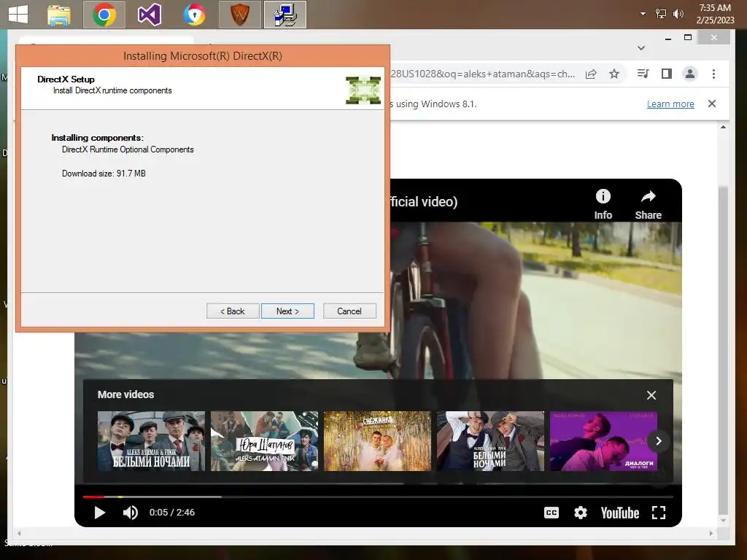
Task: Open the network tray icon
Action: tap(660, 14)
